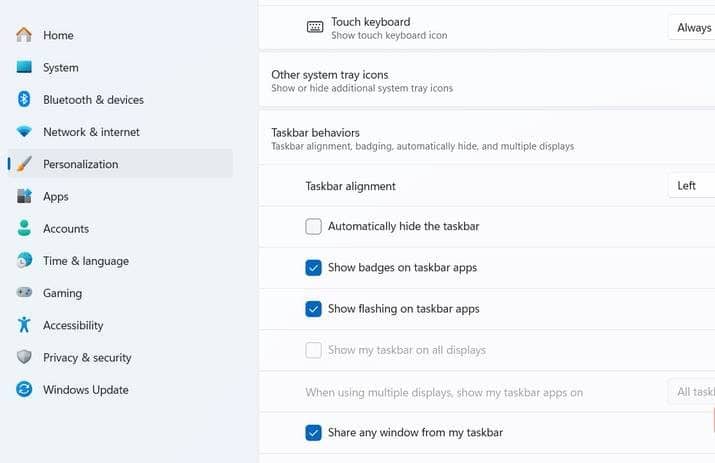Go to Accessibility settings
715x463 pixels.
tap(120, 325)
